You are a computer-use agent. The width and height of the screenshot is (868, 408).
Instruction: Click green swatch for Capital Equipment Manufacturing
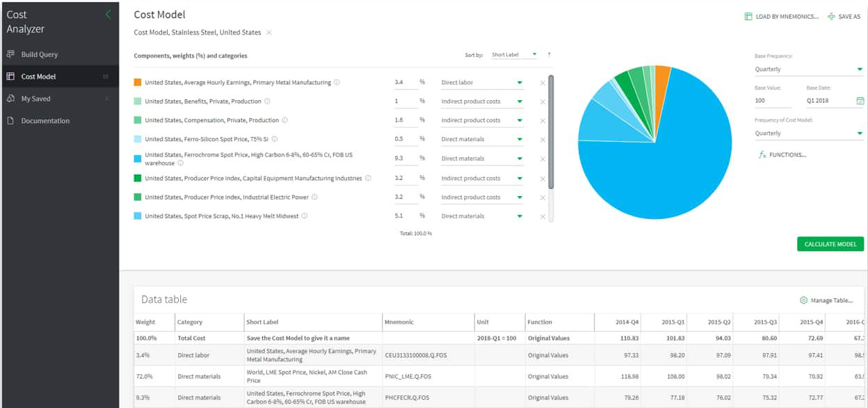tap(138, 178)
